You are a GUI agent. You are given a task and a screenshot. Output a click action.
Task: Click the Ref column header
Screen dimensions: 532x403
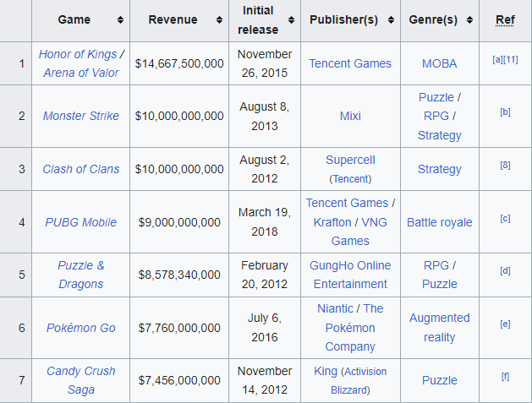click(x=505, y=20)
